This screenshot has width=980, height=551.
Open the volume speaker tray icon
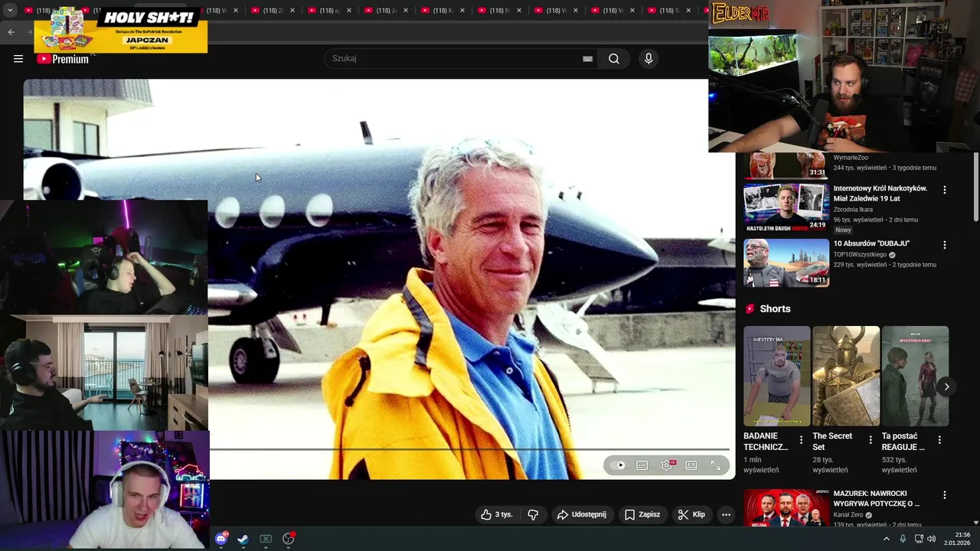(932, 539)
